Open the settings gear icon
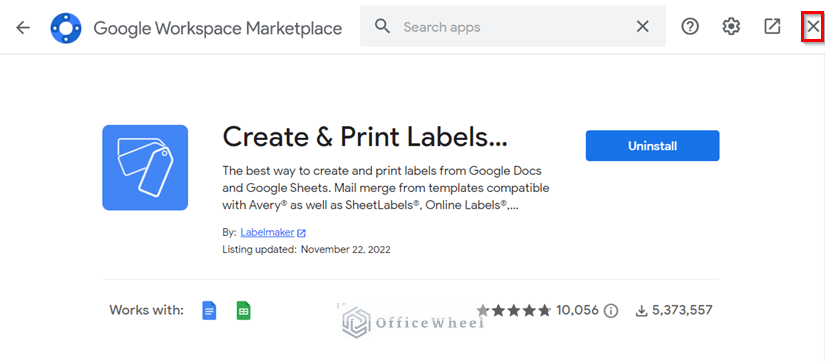825x361 pixels. pos(731,26)
